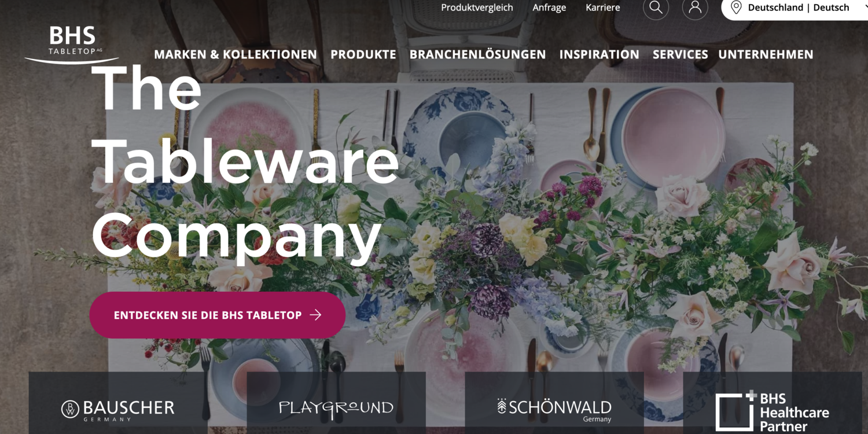The image size is (868, 434).
Task: Click Entdecken Sie die BHS Tabletop button
Action: (218, 315)
